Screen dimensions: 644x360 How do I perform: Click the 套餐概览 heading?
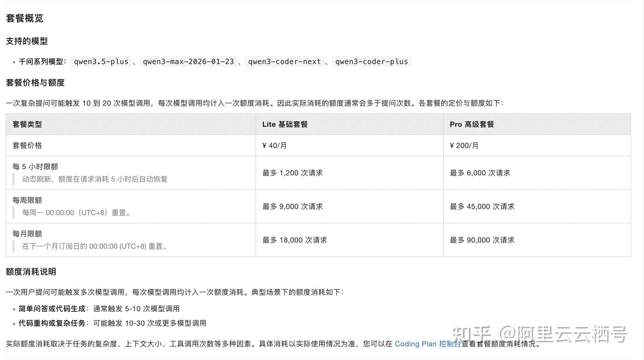pyautogui.click(x=25, y=18)
